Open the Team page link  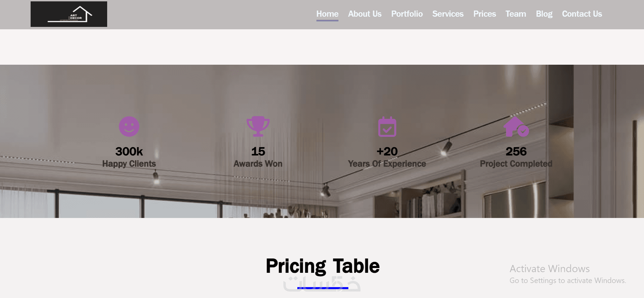tap(516, 14)
